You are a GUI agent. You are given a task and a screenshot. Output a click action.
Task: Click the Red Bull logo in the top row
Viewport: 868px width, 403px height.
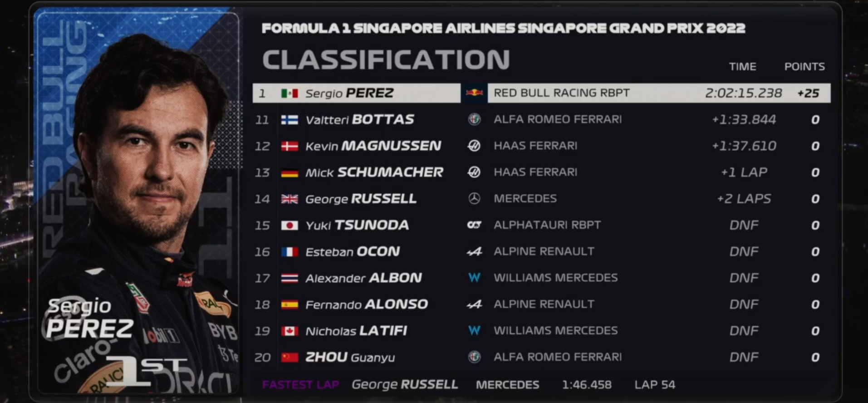point(474,93)
